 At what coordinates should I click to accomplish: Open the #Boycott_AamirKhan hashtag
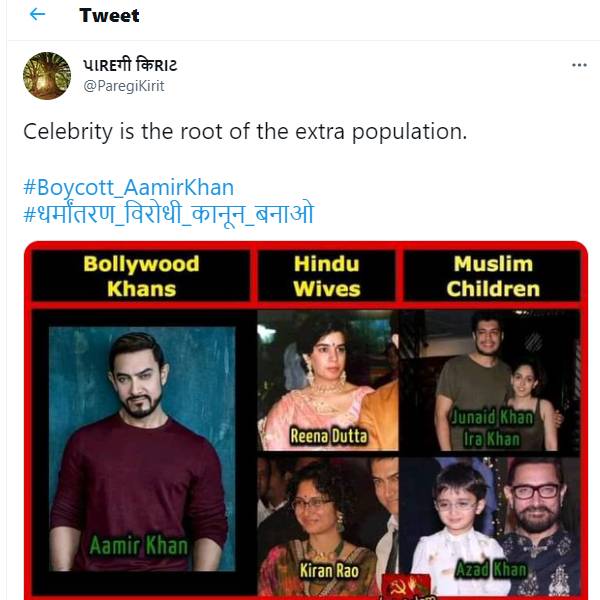129,188
